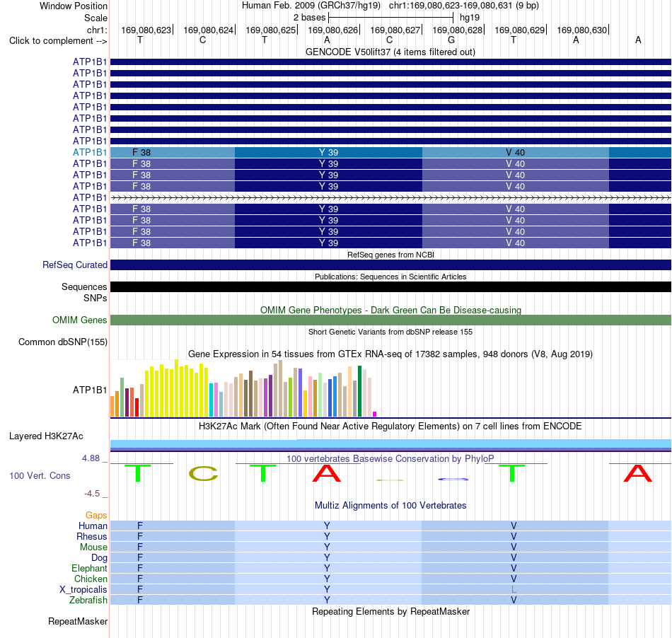Click the '2 bases' scale bar
The height and width of the screenshot is (638, 672).
391,18
